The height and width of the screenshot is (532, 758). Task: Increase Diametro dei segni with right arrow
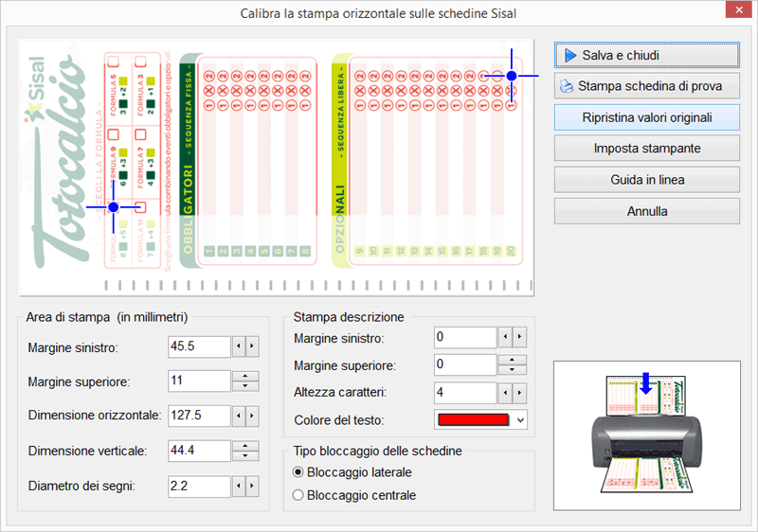pyautogui.click(x=252, y=487)
